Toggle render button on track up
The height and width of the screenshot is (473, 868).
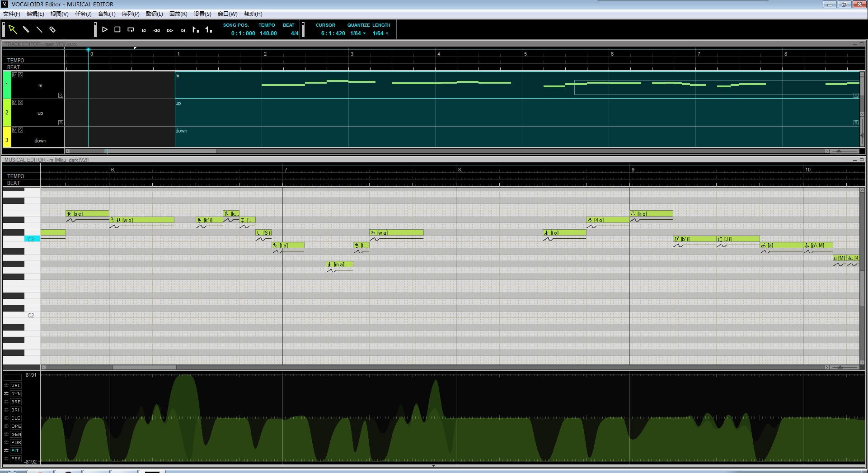(61, 123)
